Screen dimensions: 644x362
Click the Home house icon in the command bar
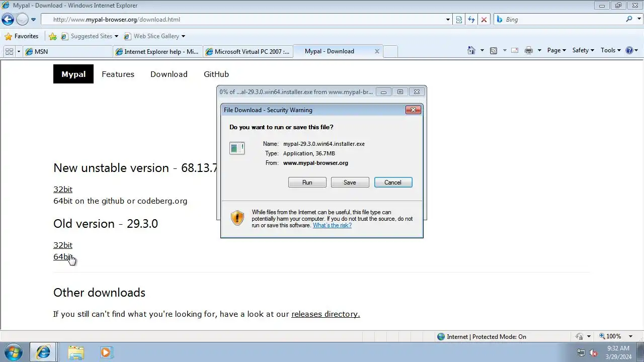click(x=471, y=50)
